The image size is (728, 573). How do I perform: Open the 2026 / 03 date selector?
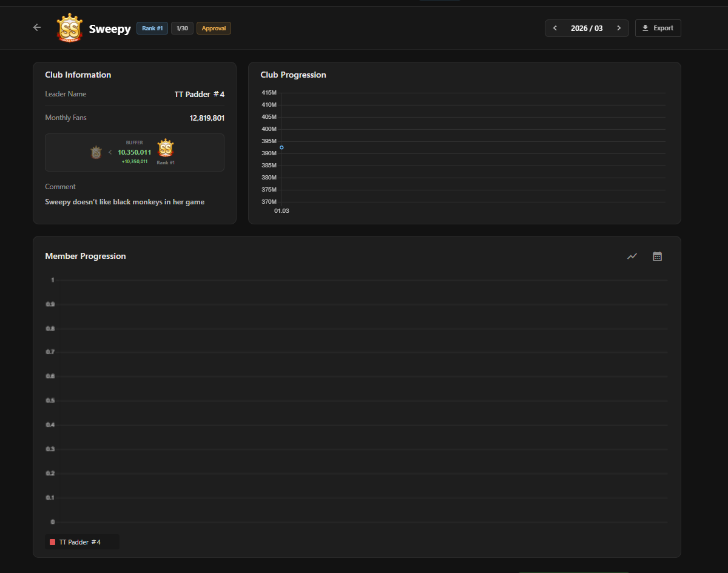pyautogui.click(x=587, y=28)
